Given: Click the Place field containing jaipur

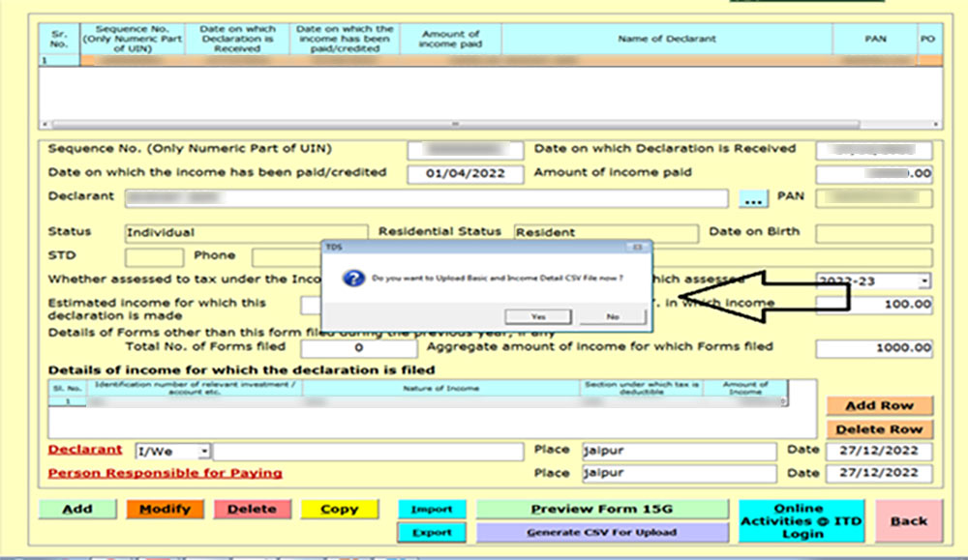Looking at the screenshot, I should click(x=678, y=450).
